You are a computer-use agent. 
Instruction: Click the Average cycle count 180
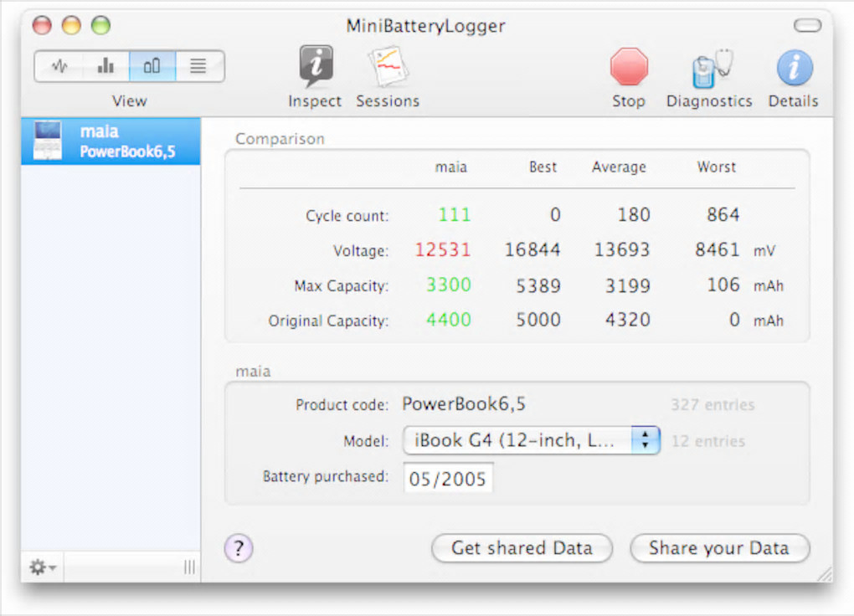634,214
